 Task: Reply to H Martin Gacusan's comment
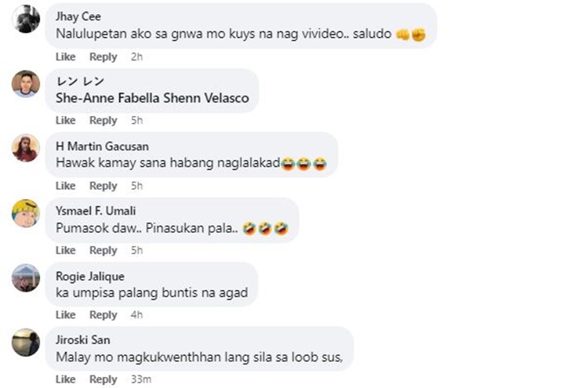coord(103,186)
